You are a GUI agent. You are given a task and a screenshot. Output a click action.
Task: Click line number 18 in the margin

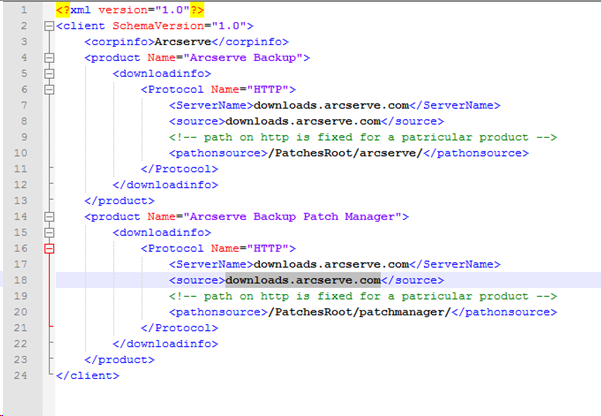tap(22, 279)
